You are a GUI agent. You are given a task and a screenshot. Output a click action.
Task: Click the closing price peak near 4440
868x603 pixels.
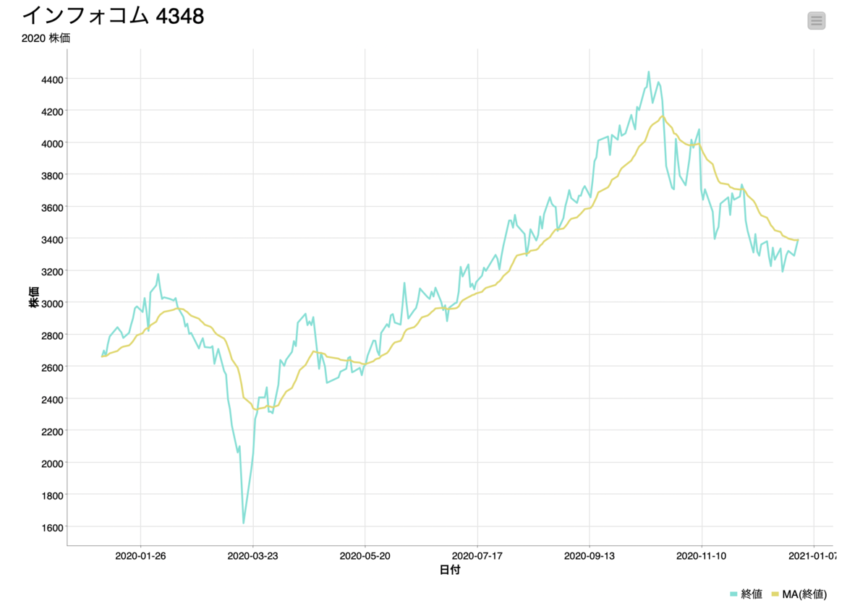pyautogui.click(x=648, y=72)
